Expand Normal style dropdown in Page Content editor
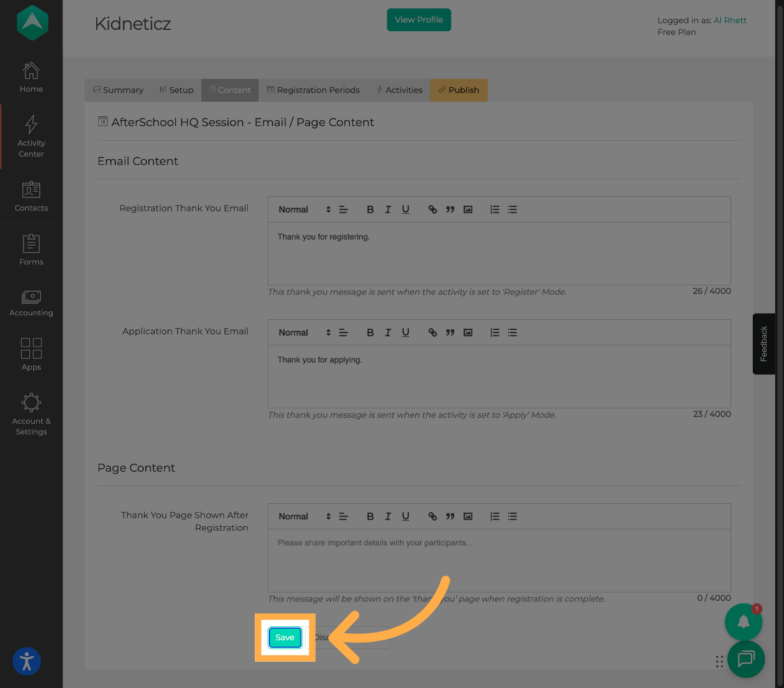 pos(304,517)
